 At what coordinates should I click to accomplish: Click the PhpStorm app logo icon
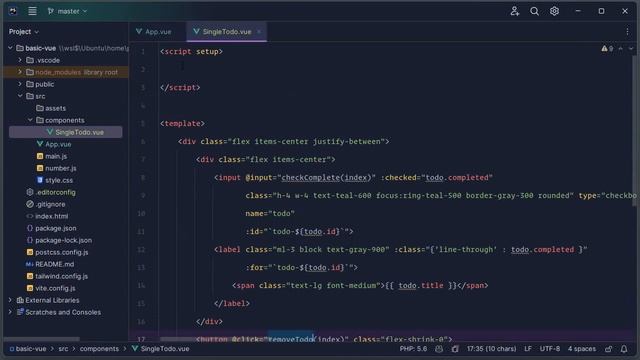pos(13,11)
